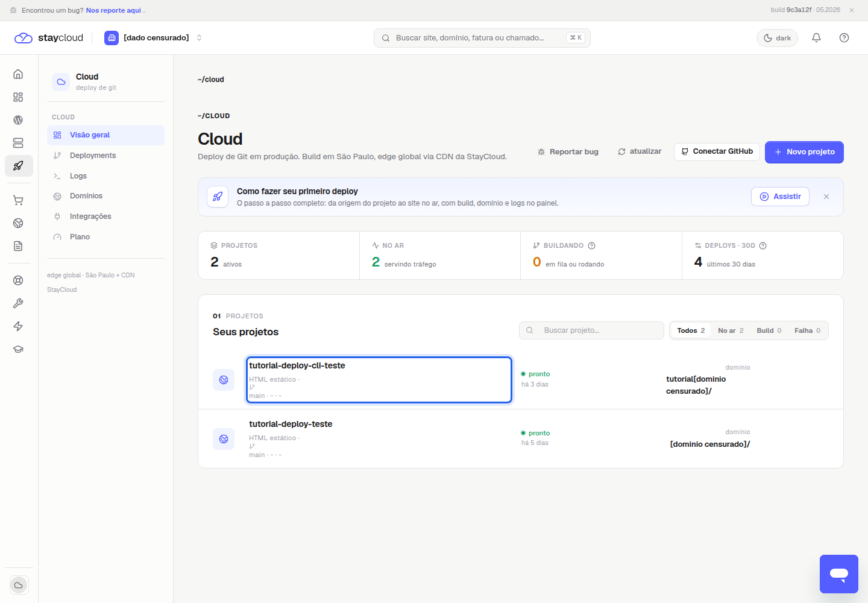Click the No ar servindo tráfego card
Image resolution: width=868 pixels, height=603 pixels.
coord(440,256)
